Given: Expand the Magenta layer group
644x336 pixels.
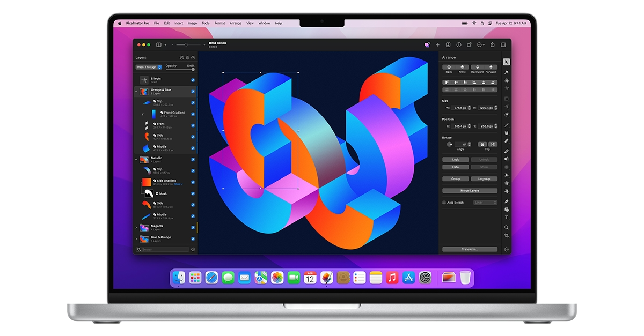Looking at the screenshot, I should (x=136, y=227).
